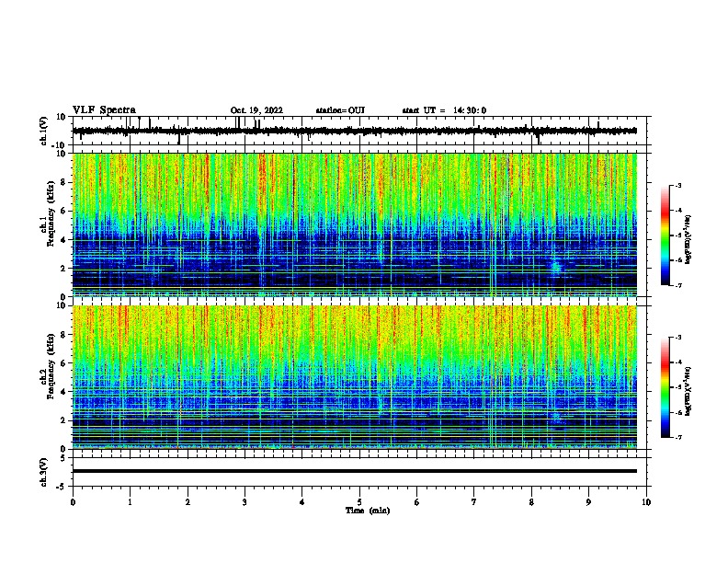Image resolution: width=728 pixels, height=563 pixels.
Task: Click the date "Oct. 19, 2022"
Action: pyautogui.click(x=256, y=110)
